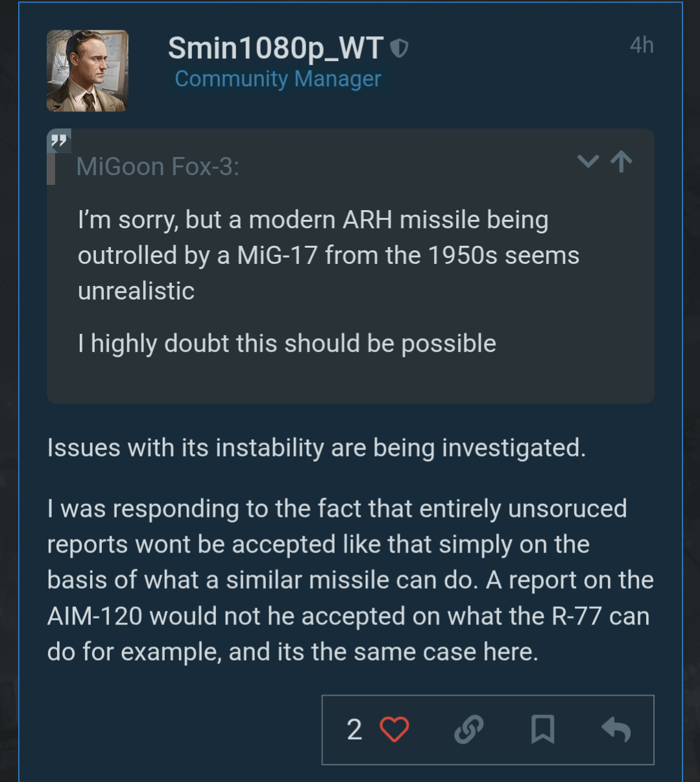This screenshot has height=782, width=700.
Task: Open the 4h post timestamp
Action: (x=641, y=45)
